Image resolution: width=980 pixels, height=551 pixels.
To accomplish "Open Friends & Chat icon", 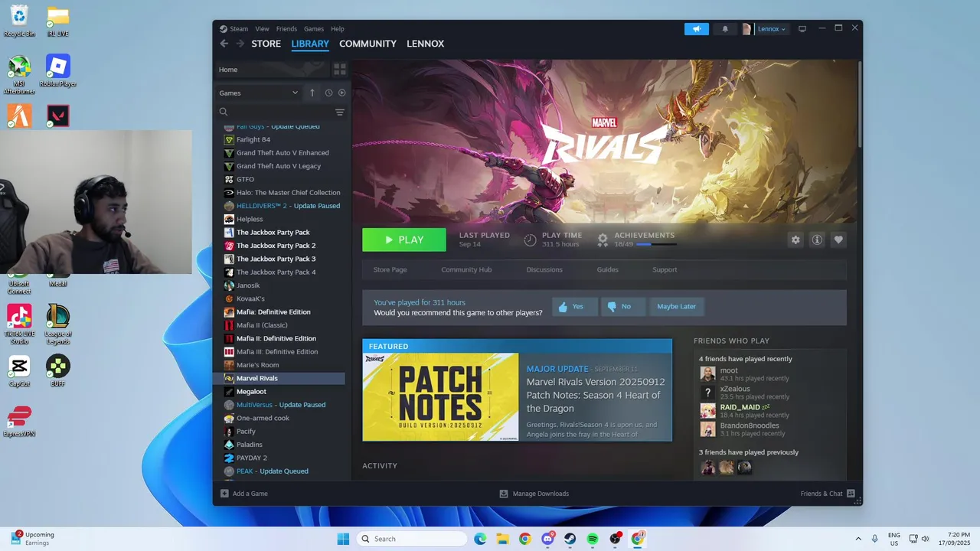I will [x=851, y=494].
